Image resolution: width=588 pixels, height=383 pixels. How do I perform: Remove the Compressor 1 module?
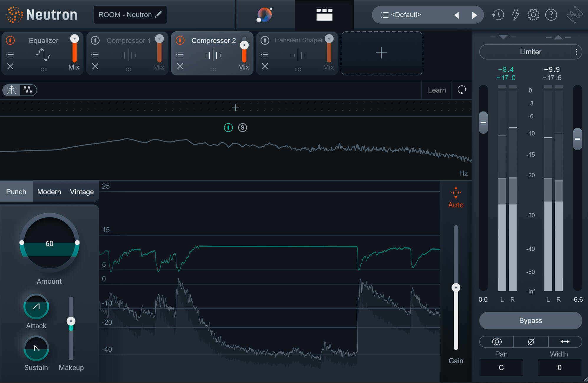pyautogui.click(x=95, y=67)
